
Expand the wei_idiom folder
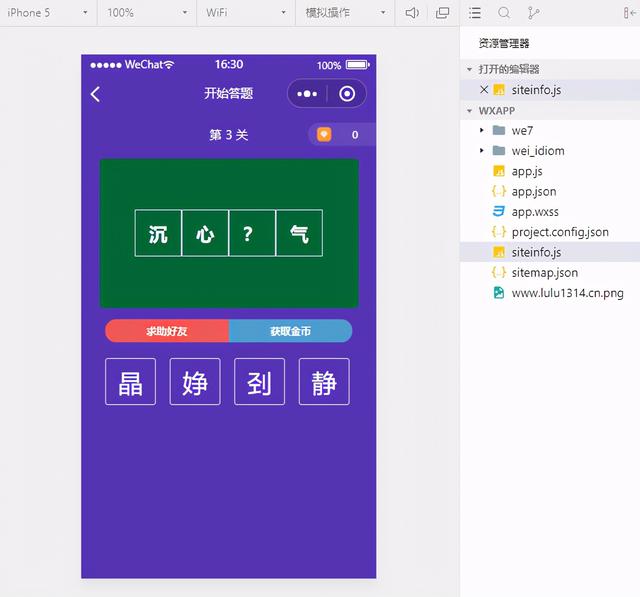[x=482, y=151]
